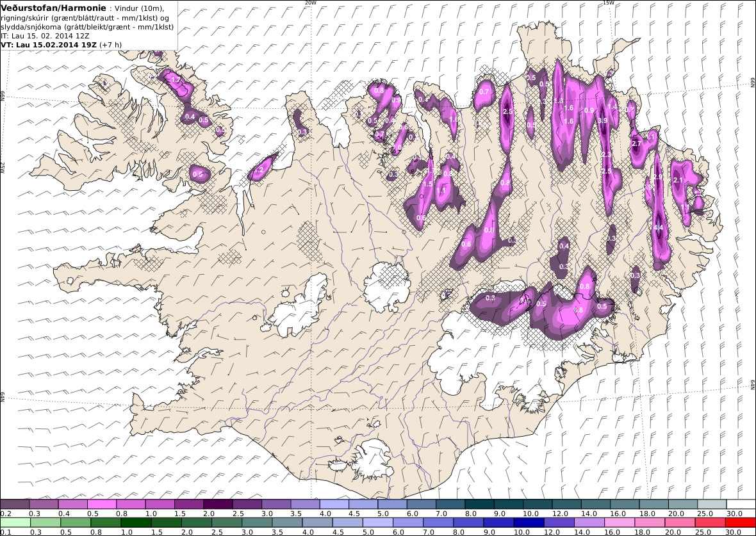Click the '25W' longitude label on the left edge
Screen dimensions: 756x536
3,166
